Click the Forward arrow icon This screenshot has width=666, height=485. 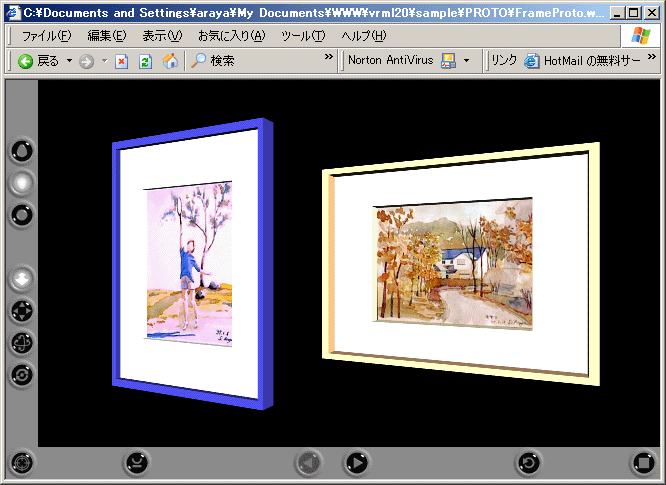pos(87,62)
